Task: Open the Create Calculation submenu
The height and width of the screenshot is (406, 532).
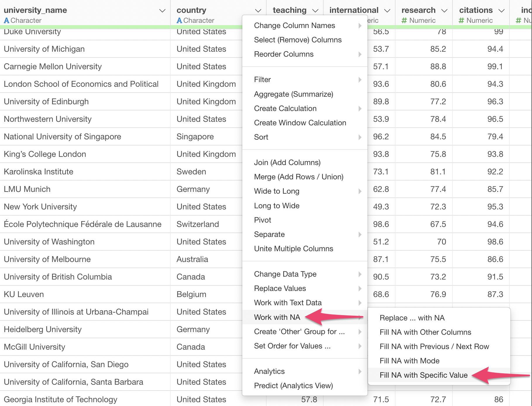Action: coord(305,108)
